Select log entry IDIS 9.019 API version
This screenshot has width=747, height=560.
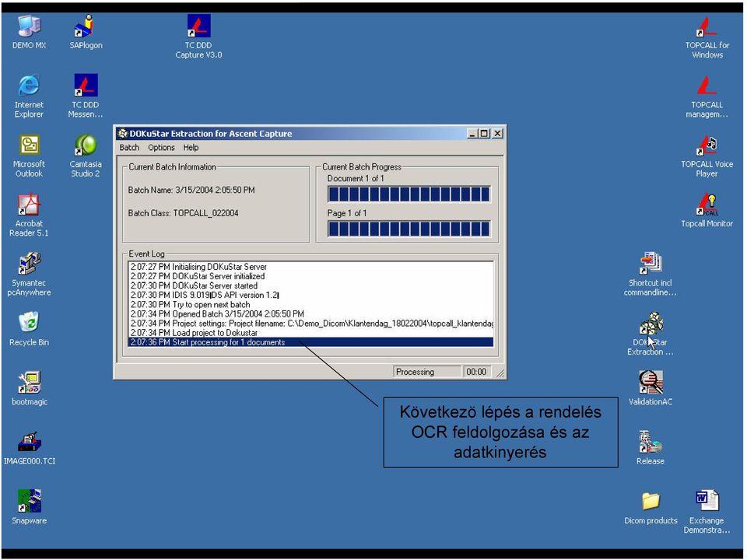tap(311, 296)
